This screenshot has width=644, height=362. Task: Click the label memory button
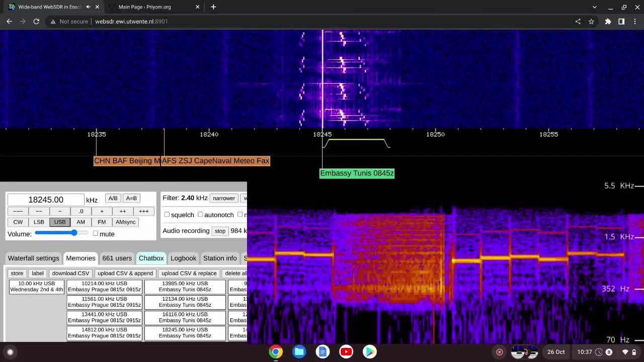coord(38,274)
